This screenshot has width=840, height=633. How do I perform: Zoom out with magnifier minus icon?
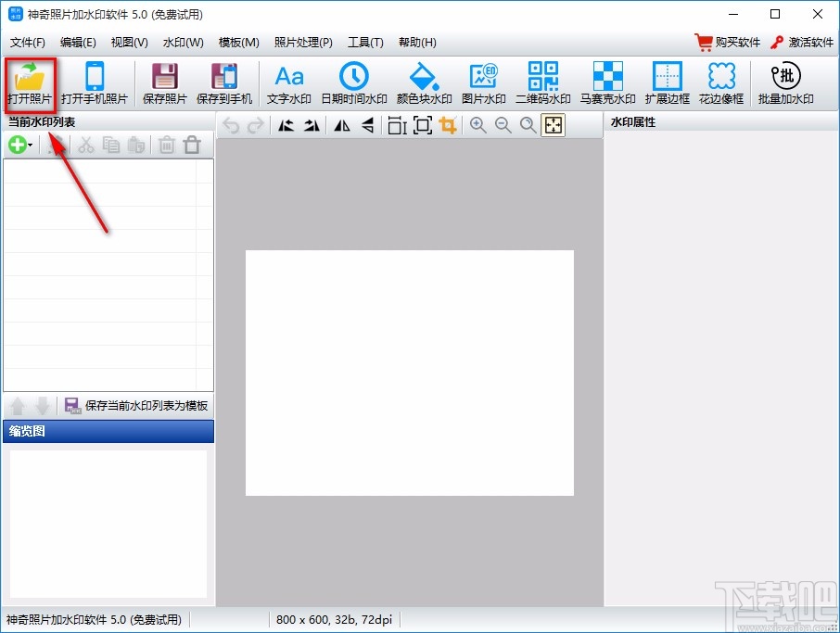pyautogui.click(x=503, y=125)
